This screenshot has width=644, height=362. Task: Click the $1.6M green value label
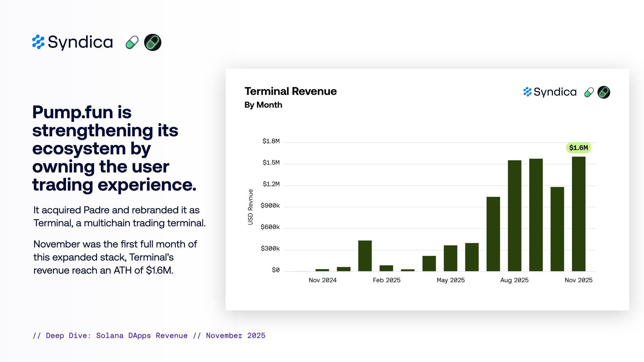click(x=578, y=148)
